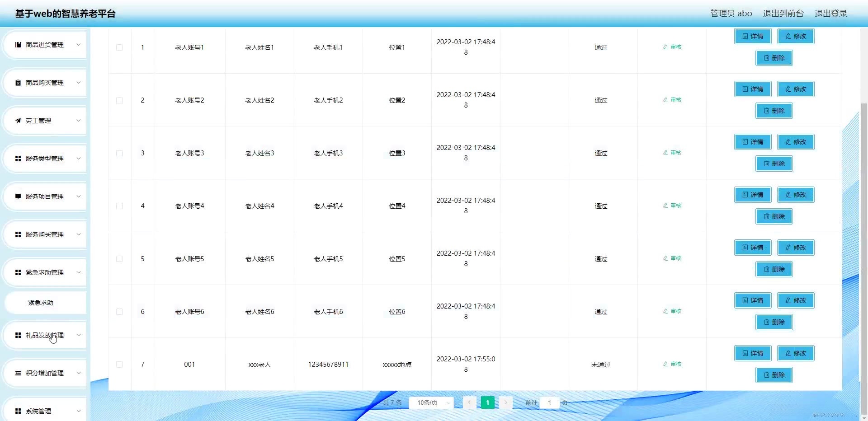Click the grid icon beside 服务购买管理

[18, 234]
